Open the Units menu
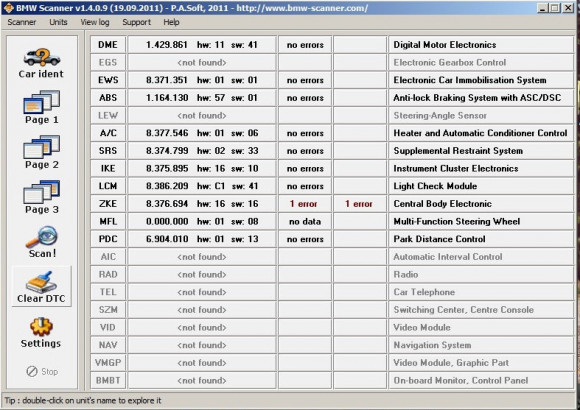Viewport: 580px width, 410px height. pos(58,22)
